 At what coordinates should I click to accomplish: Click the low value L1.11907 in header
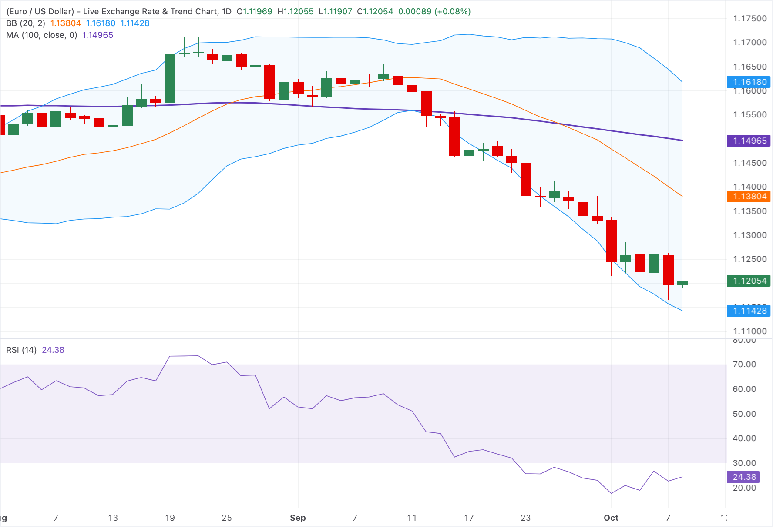pyautogui.click(x=335, y=12)
